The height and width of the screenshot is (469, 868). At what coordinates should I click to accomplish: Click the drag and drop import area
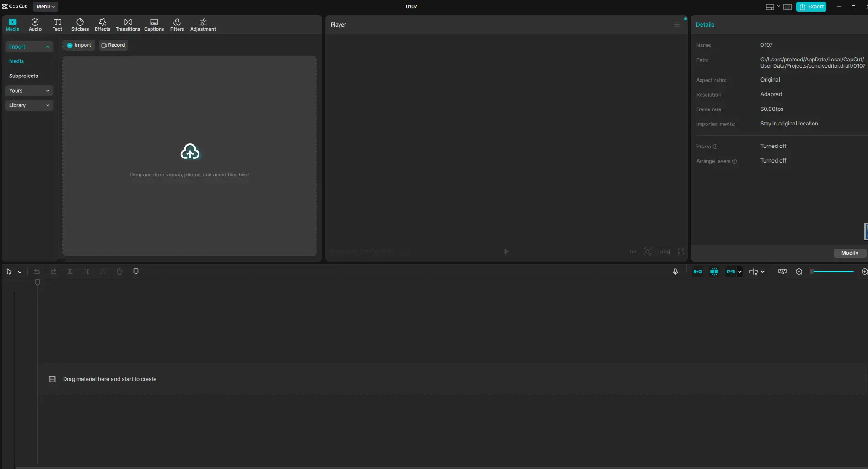189,156
